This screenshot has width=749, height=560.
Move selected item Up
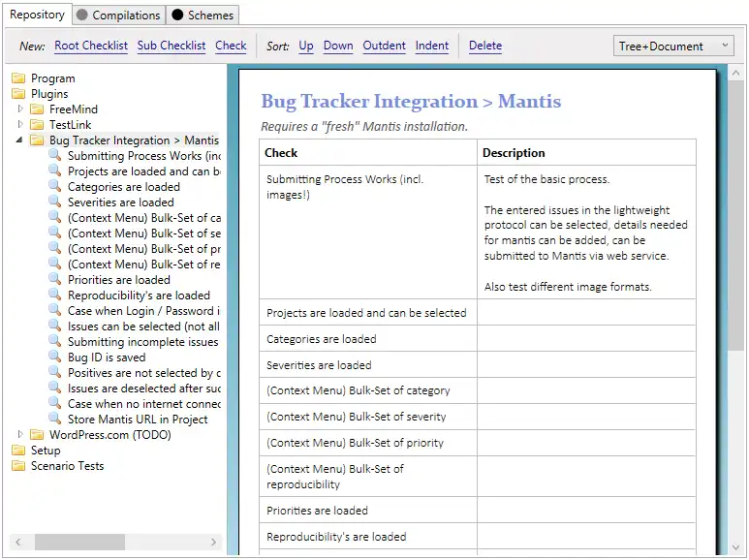tap(306, 46)
